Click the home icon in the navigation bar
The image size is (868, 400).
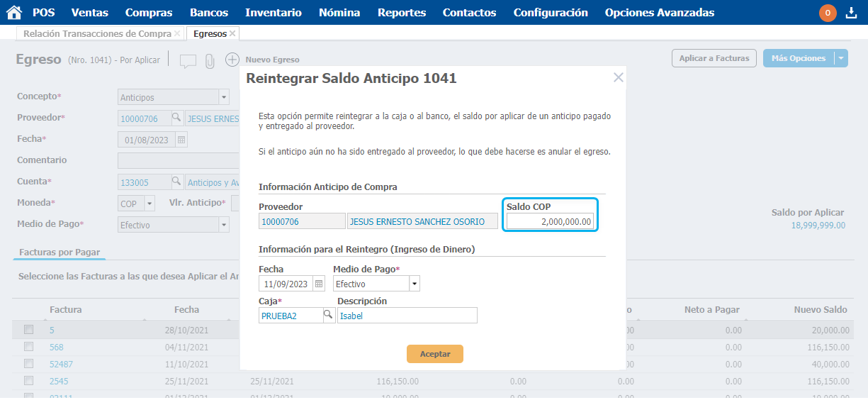(x=13, y=12)
